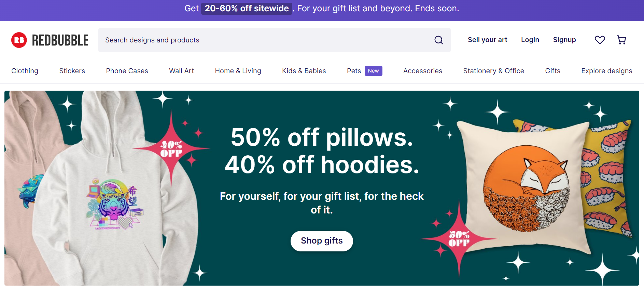644x288 pixels.
Task: Click the New badge beside Pets
Action: pyautogui.click(x=373, y=71)
